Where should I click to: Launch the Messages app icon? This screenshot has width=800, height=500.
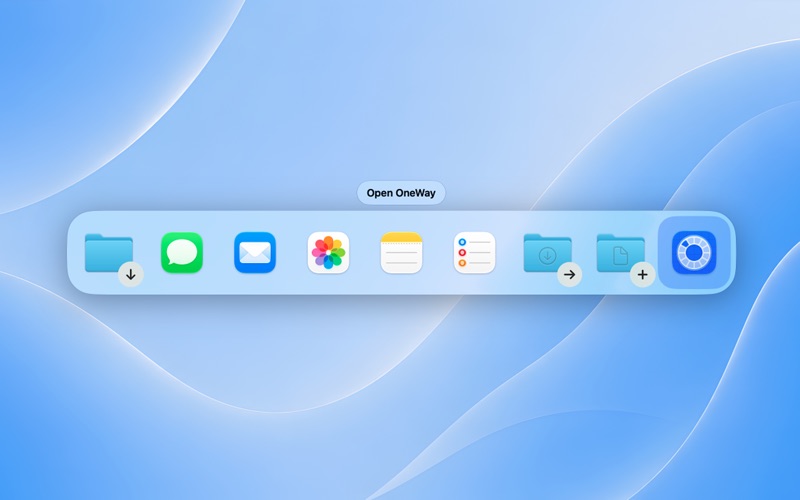[x=182, y=253]
